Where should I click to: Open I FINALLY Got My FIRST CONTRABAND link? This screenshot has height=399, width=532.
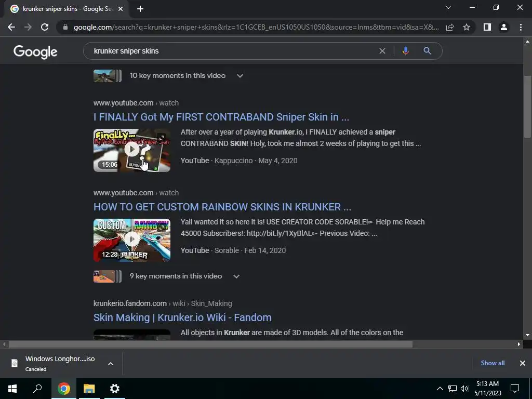point(221,117)
